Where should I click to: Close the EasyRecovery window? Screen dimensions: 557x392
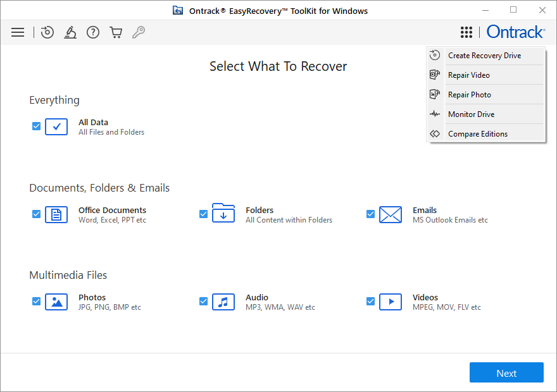[x=542, y=10]
